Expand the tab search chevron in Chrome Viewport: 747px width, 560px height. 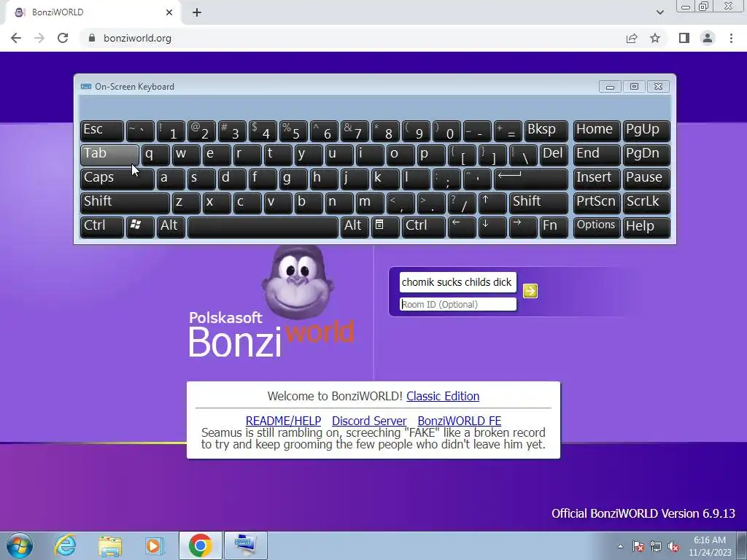click(x=659, y=12)
